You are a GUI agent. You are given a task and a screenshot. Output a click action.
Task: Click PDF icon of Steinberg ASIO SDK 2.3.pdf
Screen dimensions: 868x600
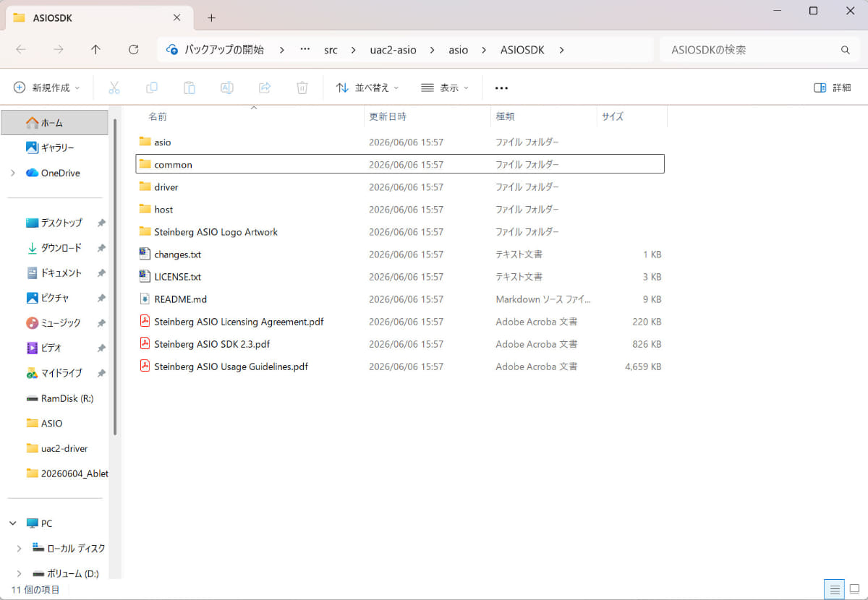(145, 344)
